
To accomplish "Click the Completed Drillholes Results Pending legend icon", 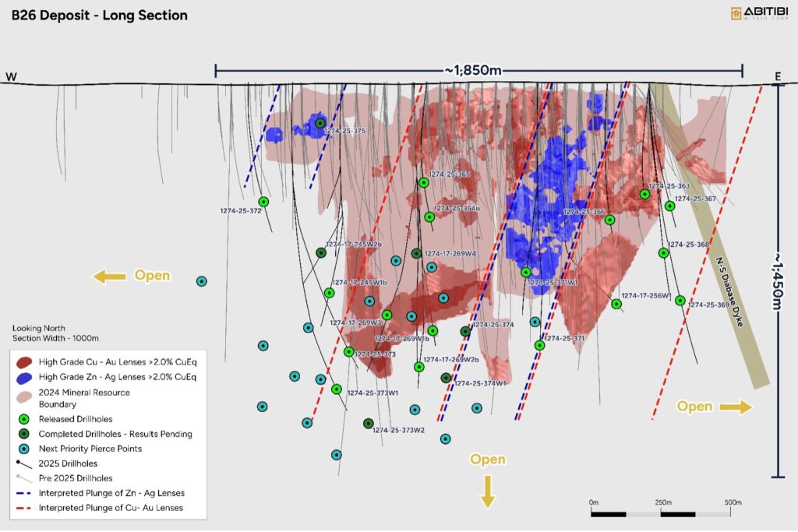I will [24, 434].
